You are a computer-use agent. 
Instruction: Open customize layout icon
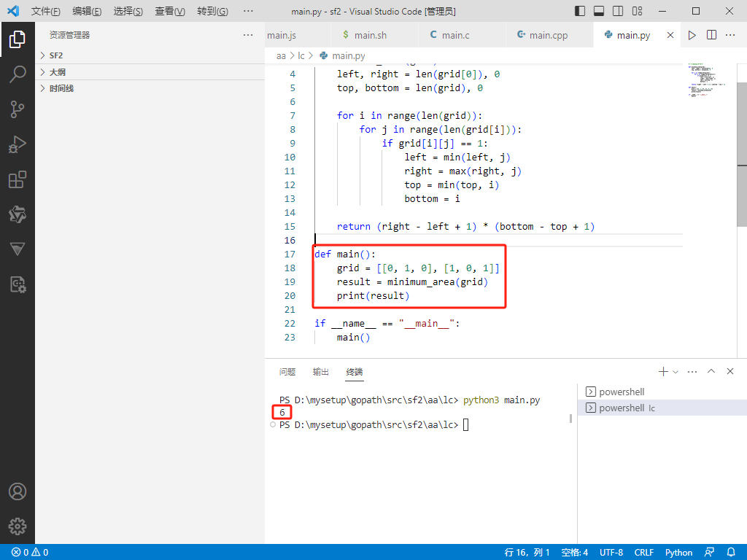[x=637, y=11]
